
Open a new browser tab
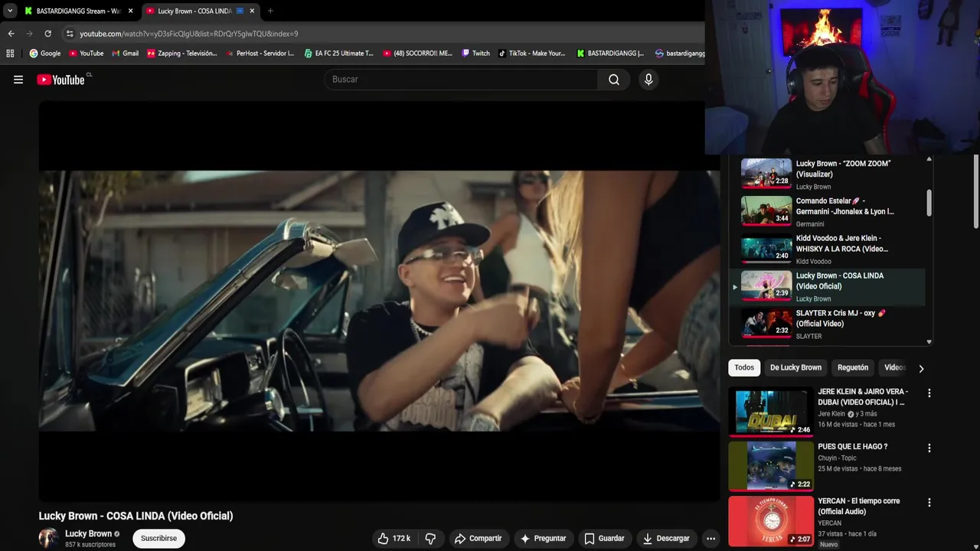pyautogui.click(x=270, y=11)
